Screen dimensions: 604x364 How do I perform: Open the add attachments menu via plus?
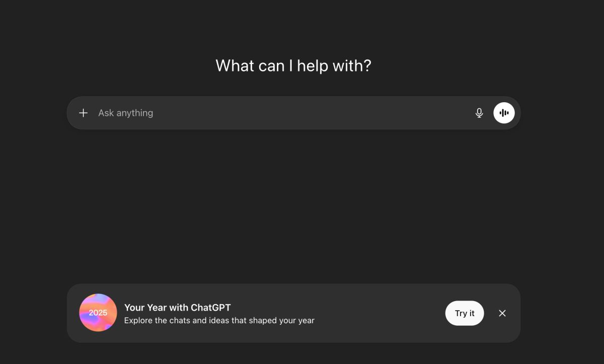point(84,113)
